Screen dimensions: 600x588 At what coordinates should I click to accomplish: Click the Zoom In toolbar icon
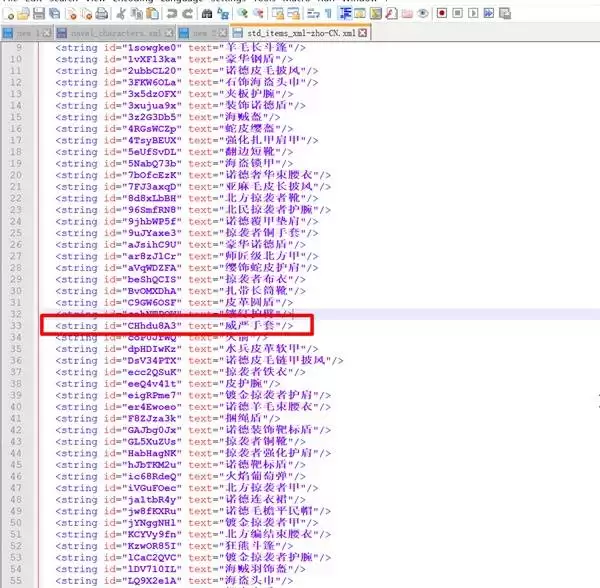(x=243, y=14)
